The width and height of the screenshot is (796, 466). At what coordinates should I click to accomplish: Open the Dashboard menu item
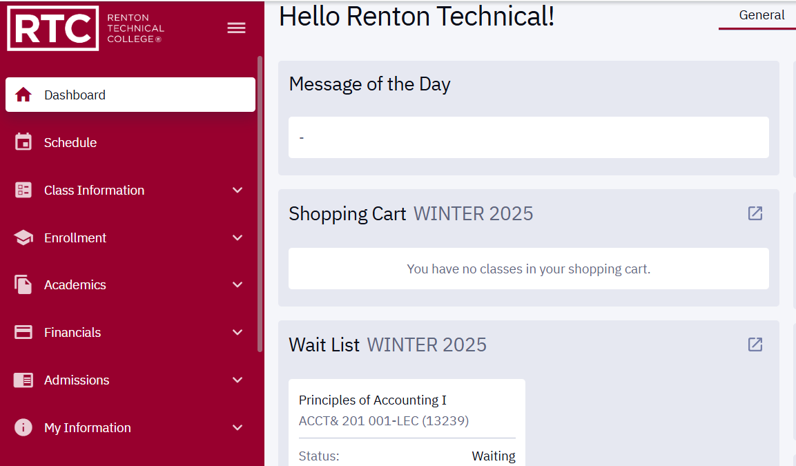(x=130, y=95)
